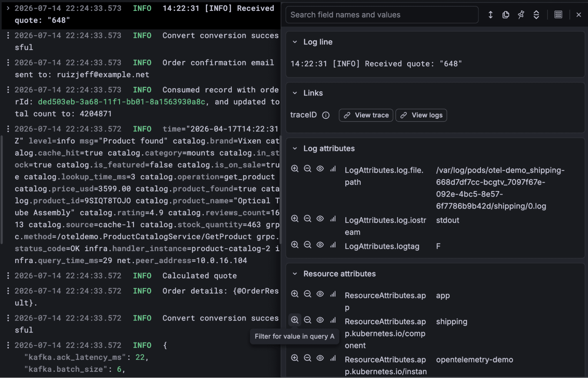The height and width of the screenshot is (378, 588).
Task: Filter for LogAttributes.logtag value F
Action: tap(295, 245)
